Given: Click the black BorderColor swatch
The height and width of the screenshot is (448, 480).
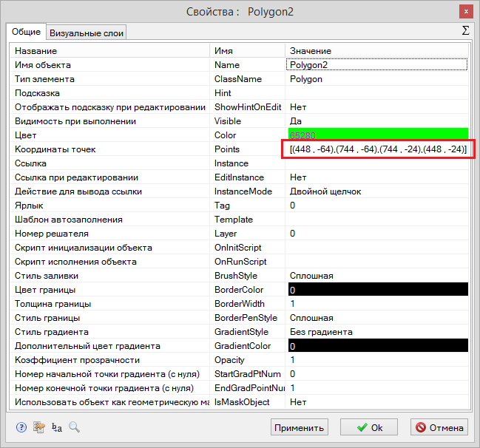Looking at the screenshot, I should click(376, 290).
